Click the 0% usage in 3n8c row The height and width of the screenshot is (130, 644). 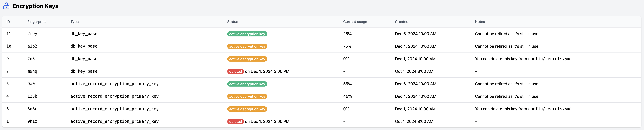tap(346, 109)
